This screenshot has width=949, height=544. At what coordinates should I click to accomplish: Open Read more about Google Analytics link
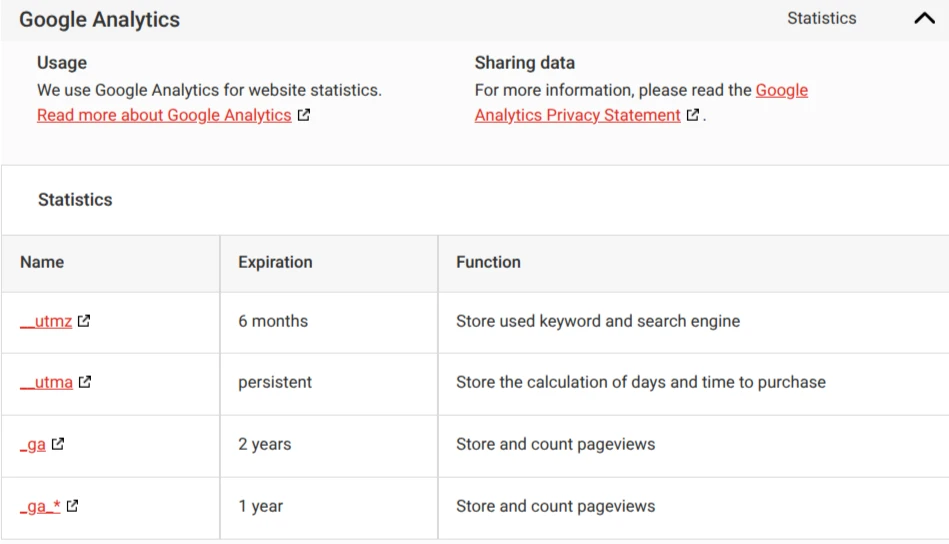pos(164,115)
